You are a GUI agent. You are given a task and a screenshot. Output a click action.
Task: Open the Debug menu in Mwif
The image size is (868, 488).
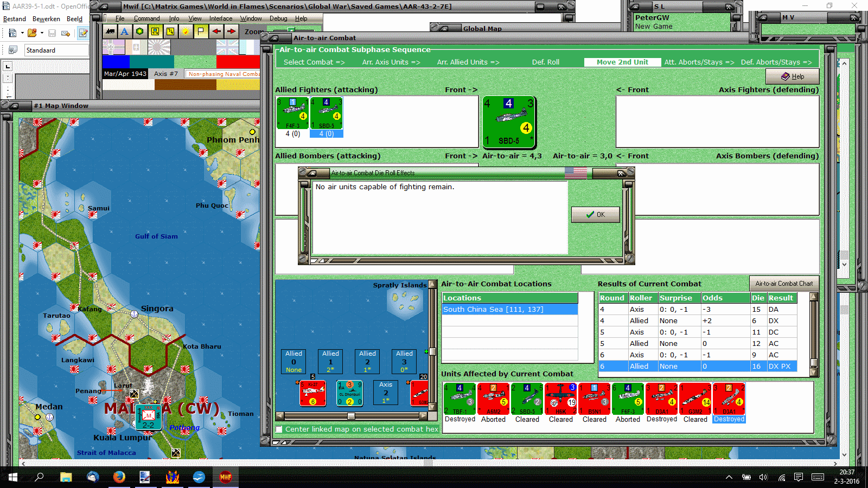click(x=278, y=18)
